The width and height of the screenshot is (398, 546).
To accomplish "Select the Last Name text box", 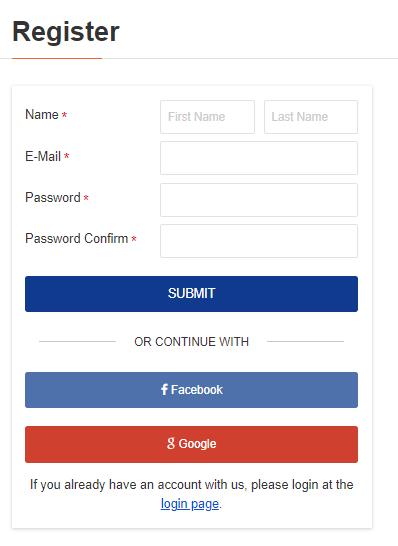I will coord(311,117).
